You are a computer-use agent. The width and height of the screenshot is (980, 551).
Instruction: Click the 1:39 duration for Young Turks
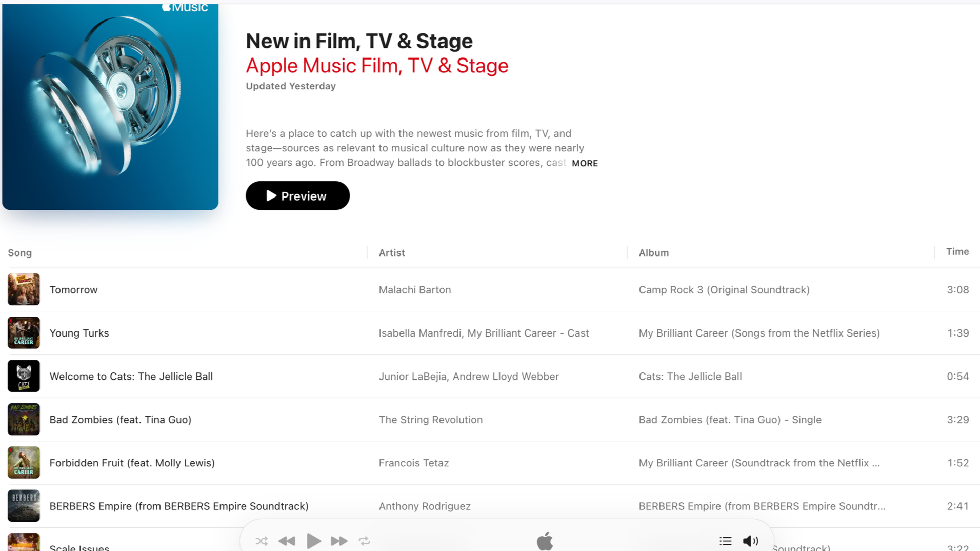pos(958,333)
